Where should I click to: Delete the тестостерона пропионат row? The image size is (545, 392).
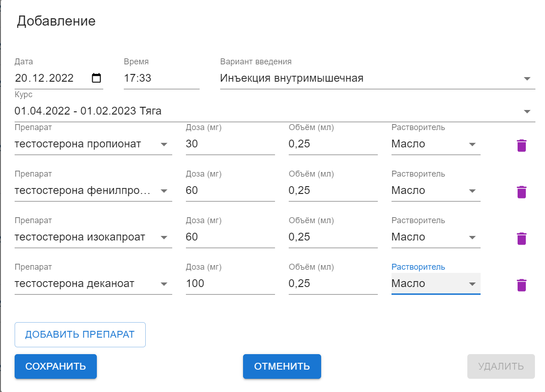[521, 145]
